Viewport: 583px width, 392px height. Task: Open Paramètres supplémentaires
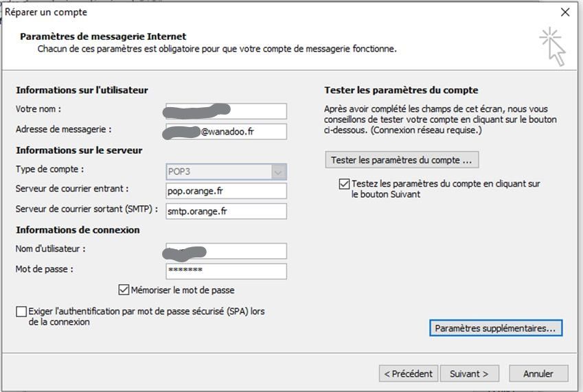click(496, 328)
